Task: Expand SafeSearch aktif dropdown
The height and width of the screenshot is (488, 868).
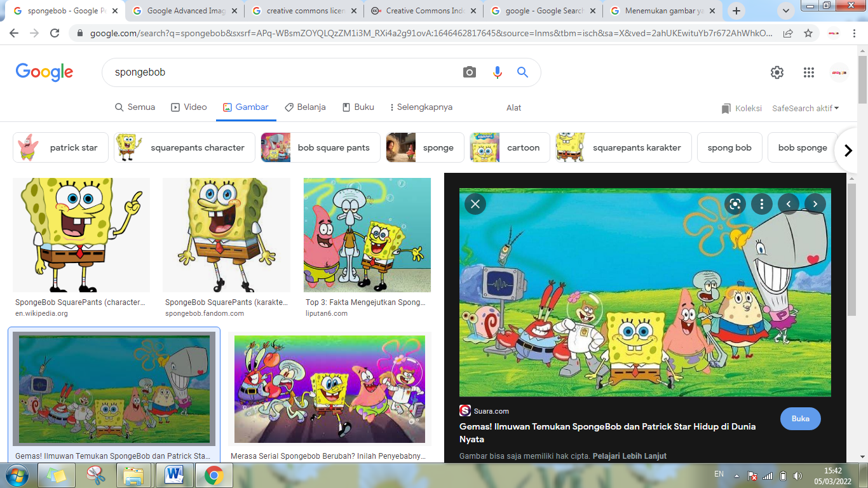Action: [x=806, y=109]
